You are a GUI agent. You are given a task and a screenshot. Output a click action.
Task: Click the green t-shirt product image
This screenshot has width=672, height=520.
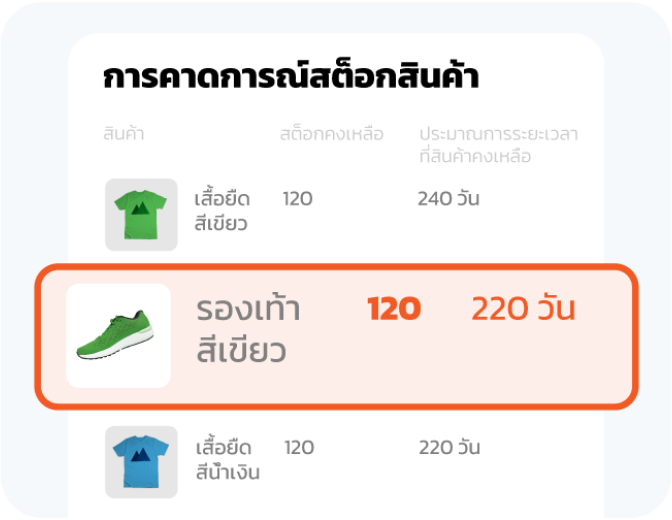pos(141,214)
